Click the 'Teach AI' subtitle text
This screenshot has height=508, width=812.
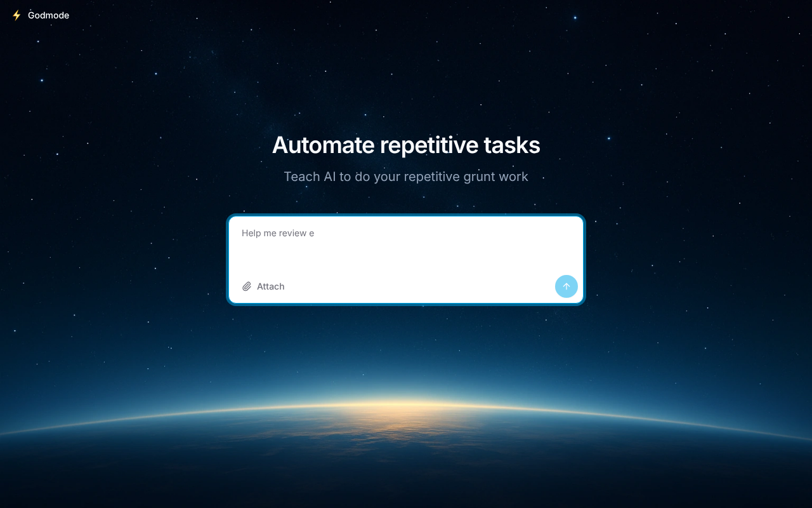[x=310, y=177]
